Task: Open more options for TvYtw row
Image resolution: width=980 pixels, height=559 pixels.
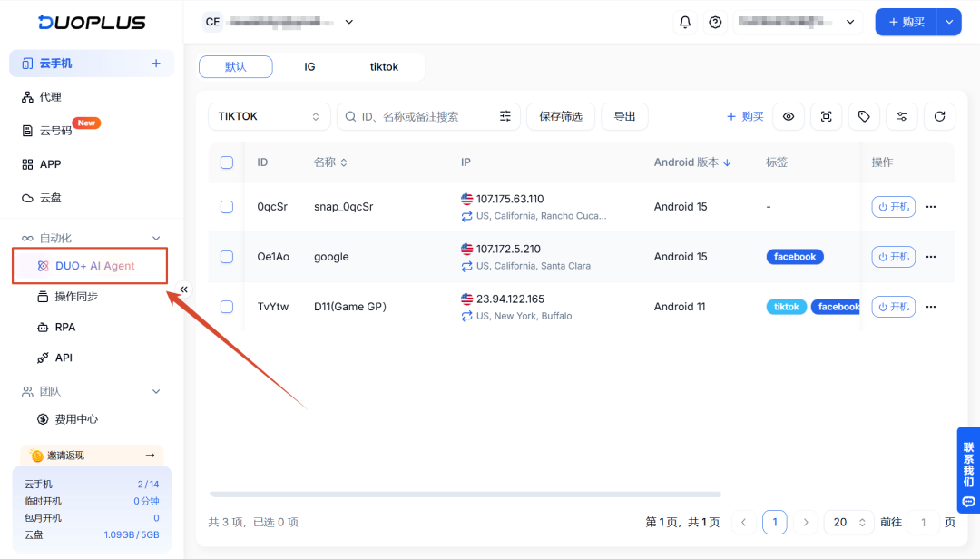Action: point(931,307)
